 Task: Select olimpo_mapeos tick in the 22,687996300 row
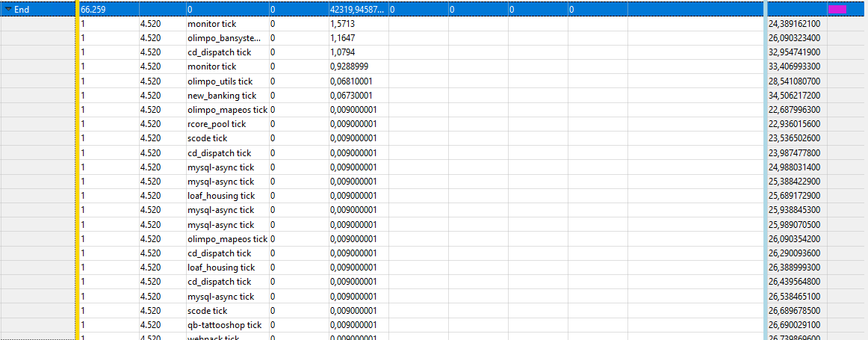pos(228,110)
